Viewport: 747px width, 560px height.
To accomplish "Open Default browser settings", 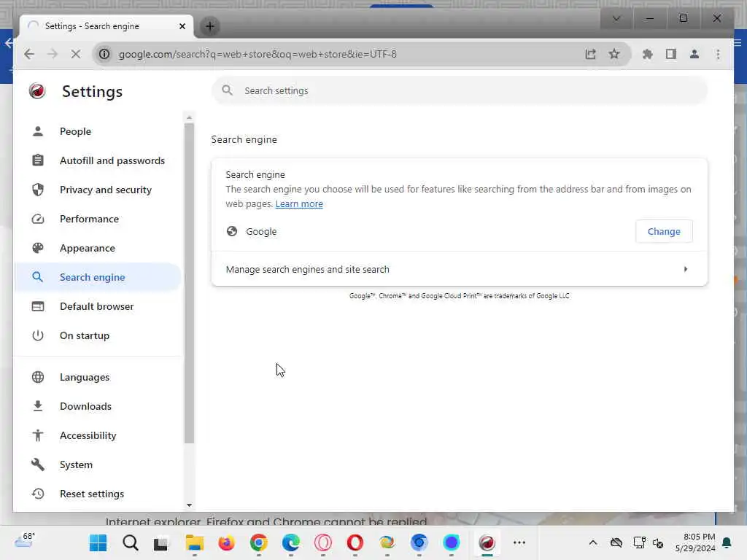I will click(x=98, y=306).
